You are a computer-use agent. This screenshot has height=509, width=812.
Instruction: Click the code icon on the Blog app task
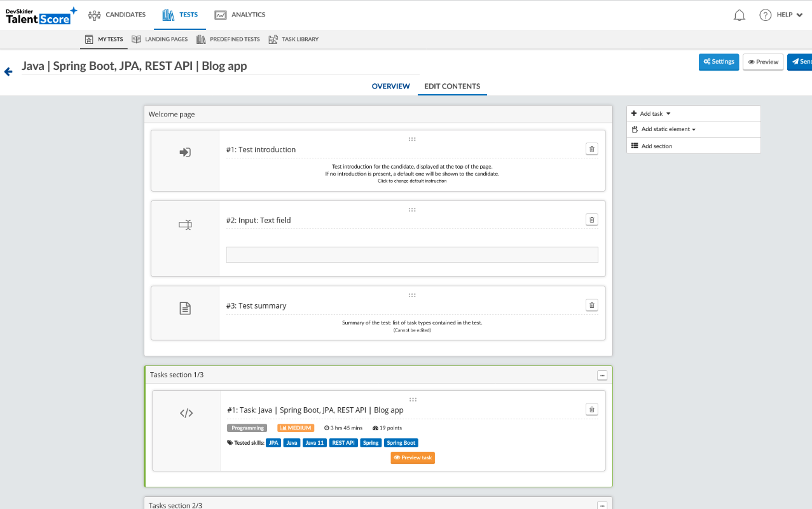[186, 412]
